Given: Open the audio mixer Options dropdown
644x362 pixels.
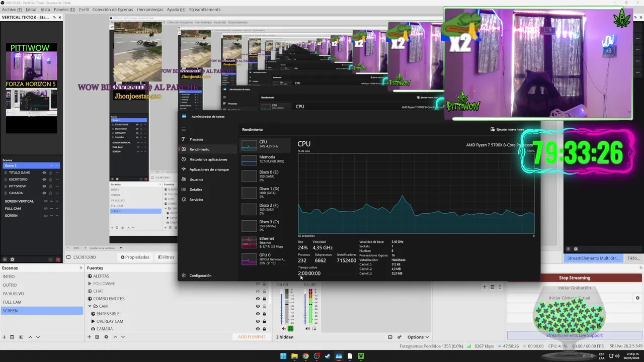Looking at the screenshot, I should pyautogui.click(x=418, y=337).
